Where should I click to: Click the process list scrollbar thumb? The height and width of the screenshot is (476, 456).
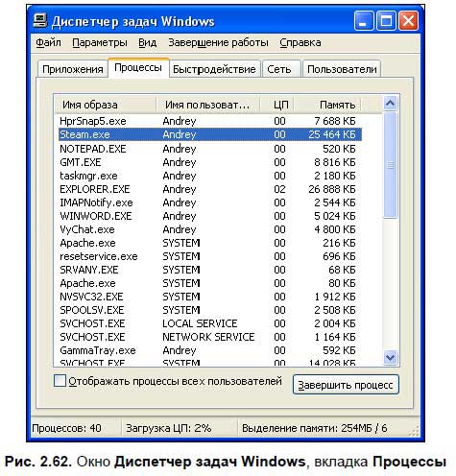(x=391, y=165)
